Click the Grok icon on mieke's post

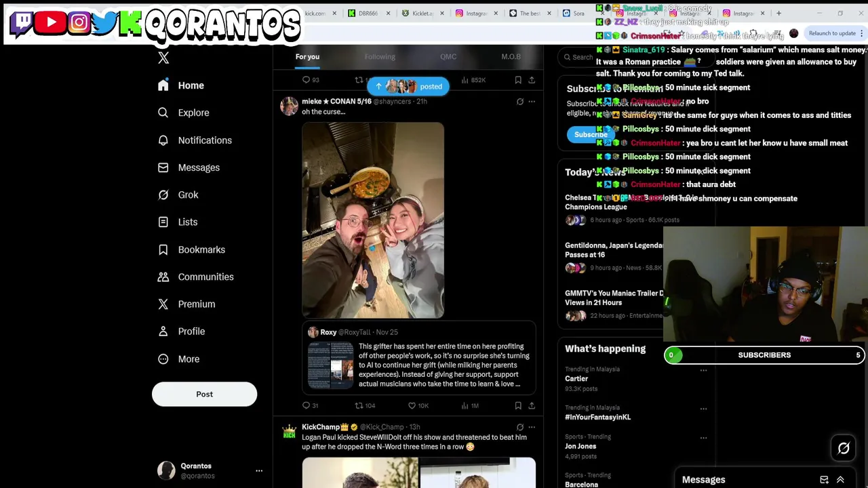click(520, 102)
